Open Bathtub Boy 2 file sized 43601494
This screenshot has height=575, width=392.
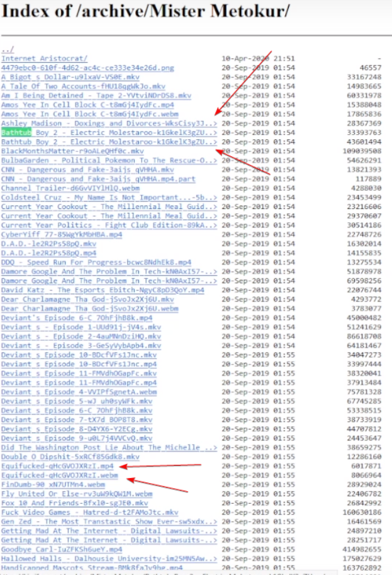pos(109,142)
